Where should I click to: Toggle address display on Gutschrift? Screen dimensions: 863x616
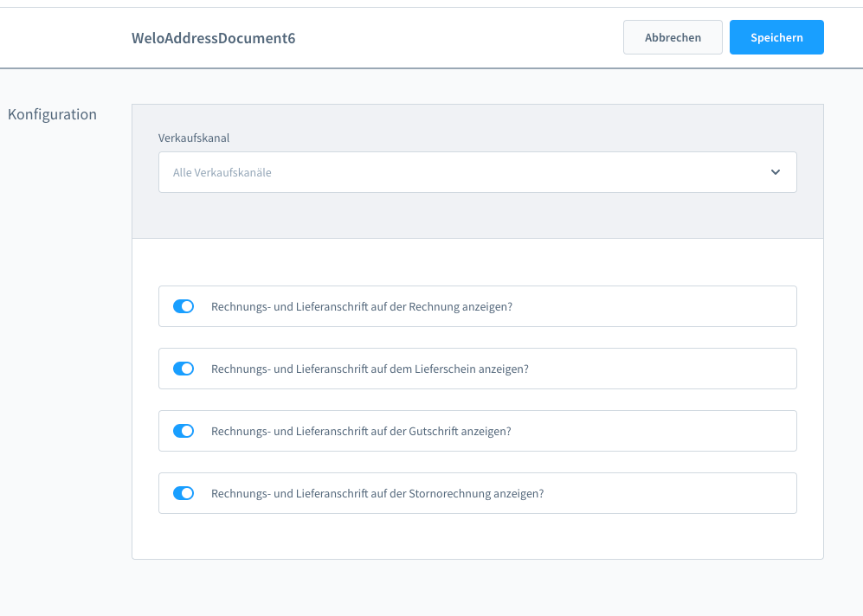pyautogui.click(x=184, y=431)
